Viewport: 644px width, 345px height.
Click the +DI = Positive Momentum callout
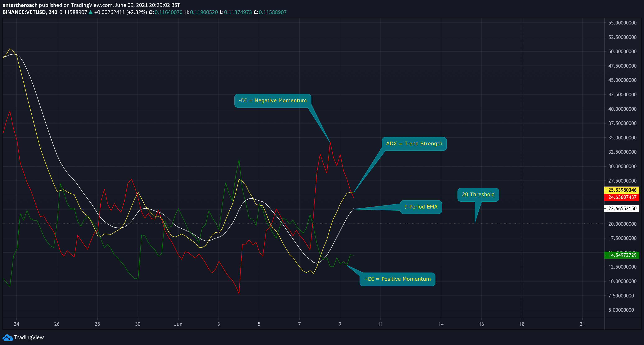pyautogui.click(x=397, y=279)
